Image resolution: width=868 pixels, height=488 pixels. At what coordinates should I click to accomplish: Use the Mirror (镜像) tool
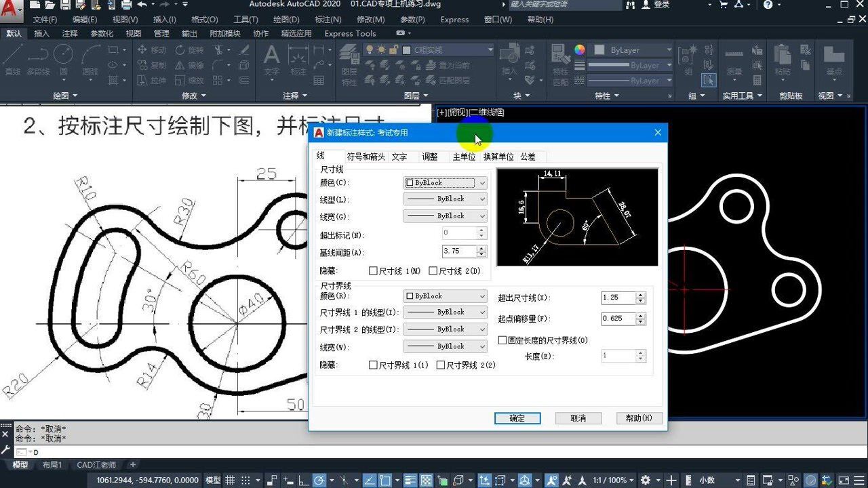(x=189, y=65)
